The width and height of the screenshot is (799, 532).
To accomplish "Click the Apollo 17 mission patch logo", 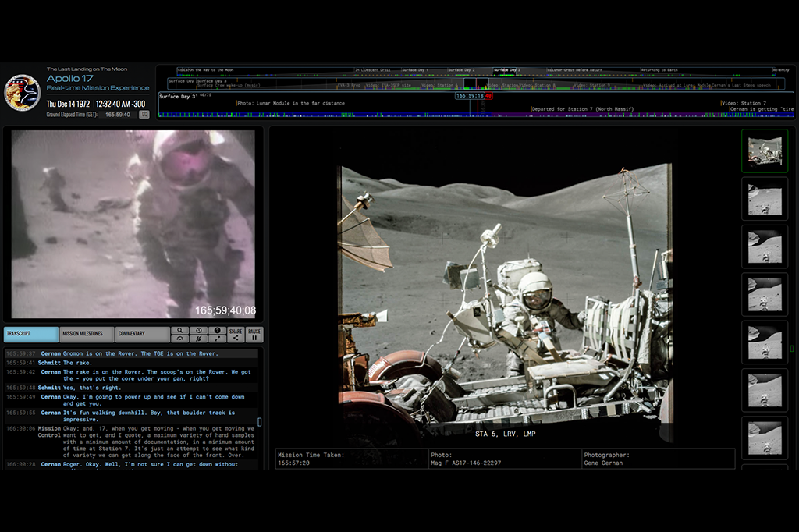I will [22, 93].
